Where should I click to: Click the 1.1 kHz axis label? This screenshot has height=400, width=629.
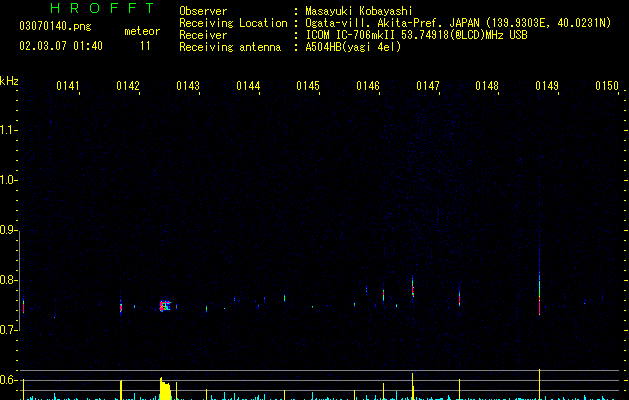(7, 130)
